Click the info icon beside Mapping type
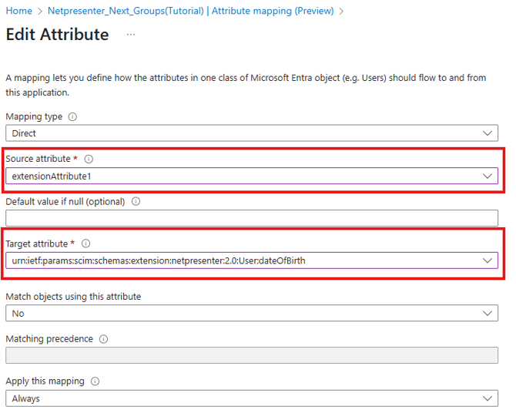516x420 pixels. 73,117
